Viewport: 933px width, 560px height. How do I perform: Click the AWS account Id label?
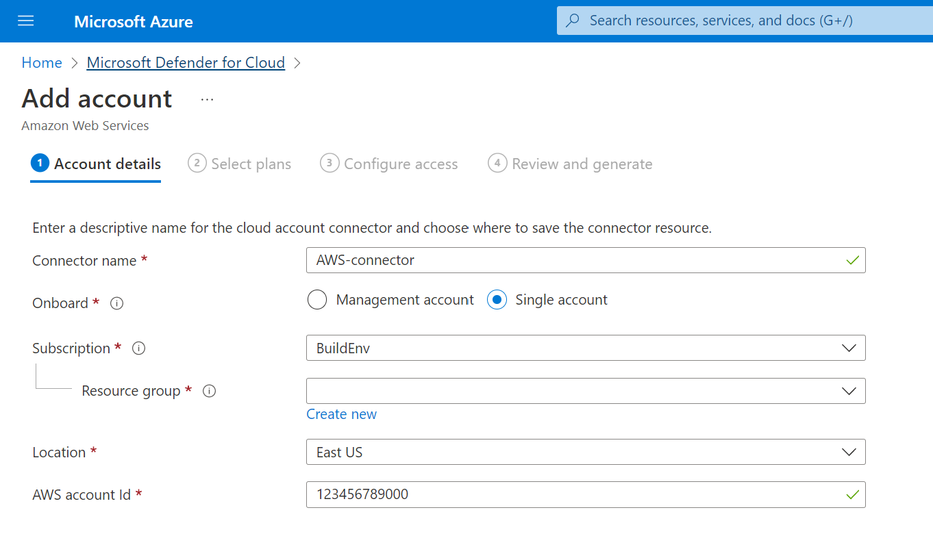[82, 495]
